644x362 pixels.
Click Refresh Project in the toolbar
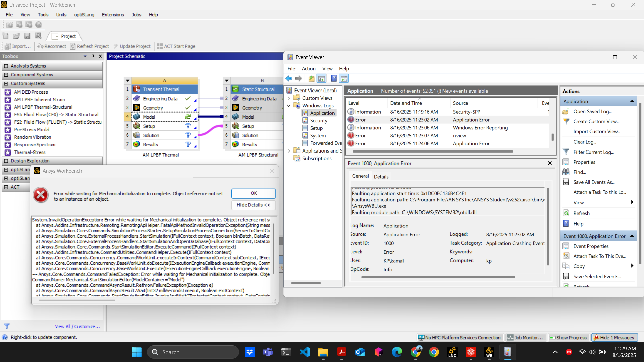[90, 46]
